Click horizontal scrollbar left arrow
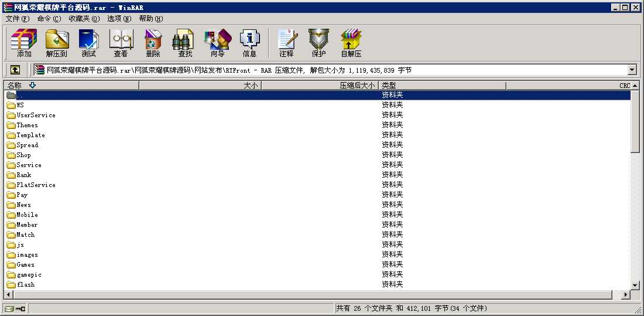The image size is (644, 316). click(8, 295)
